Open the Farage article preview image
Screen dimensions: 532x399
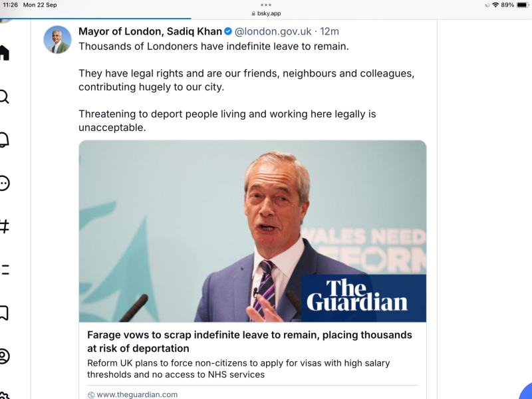(252, 231)
